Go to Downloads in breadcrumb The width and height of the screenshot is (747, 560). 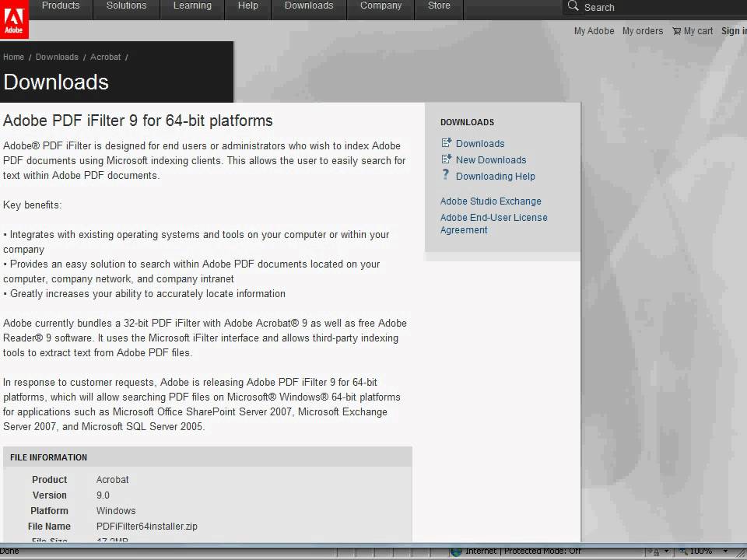[x=57, y=57]
